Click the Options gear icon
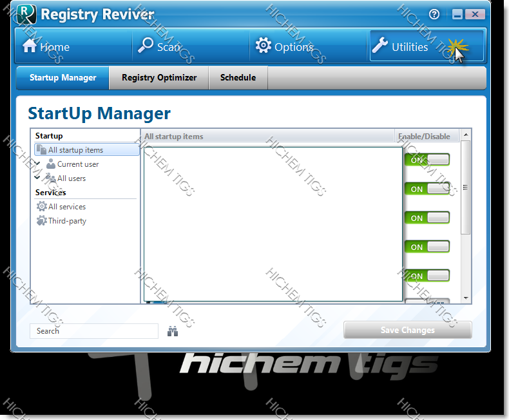Viewport: 509px width, 420px height. 263,45
